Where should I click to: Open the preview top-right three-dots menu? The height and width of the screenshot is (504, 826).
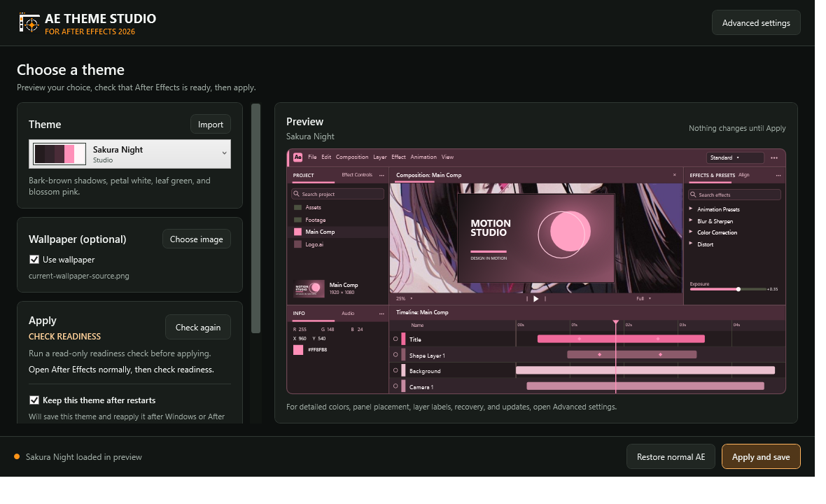pyautogui.click(x=773, y=157)
